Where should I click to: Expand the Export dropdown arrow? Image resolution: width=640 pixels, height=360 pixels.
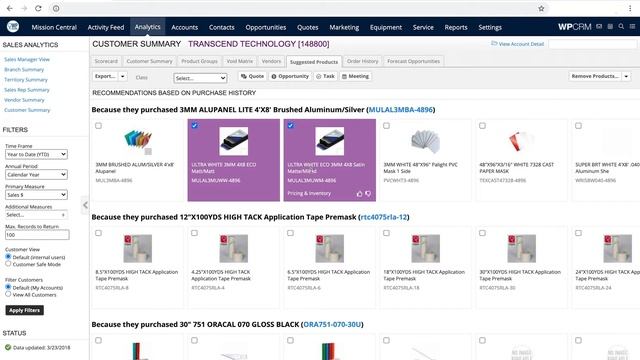coord(122,76)
